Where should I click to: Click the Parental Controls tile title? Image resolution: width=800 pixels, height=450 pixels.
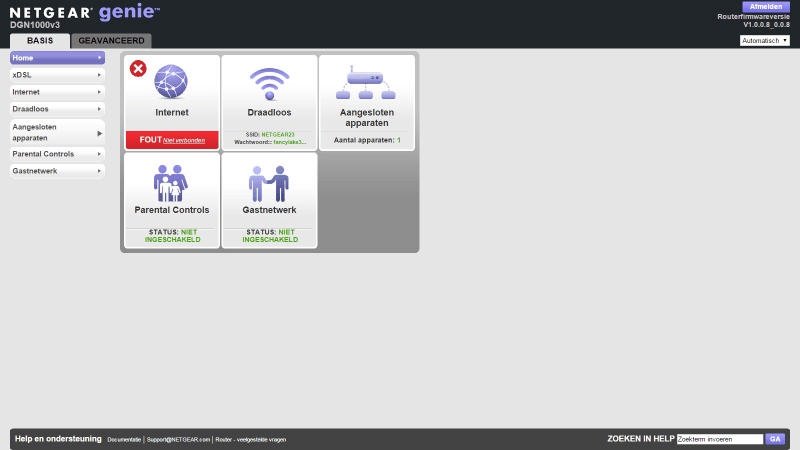(x=172, y=210)
